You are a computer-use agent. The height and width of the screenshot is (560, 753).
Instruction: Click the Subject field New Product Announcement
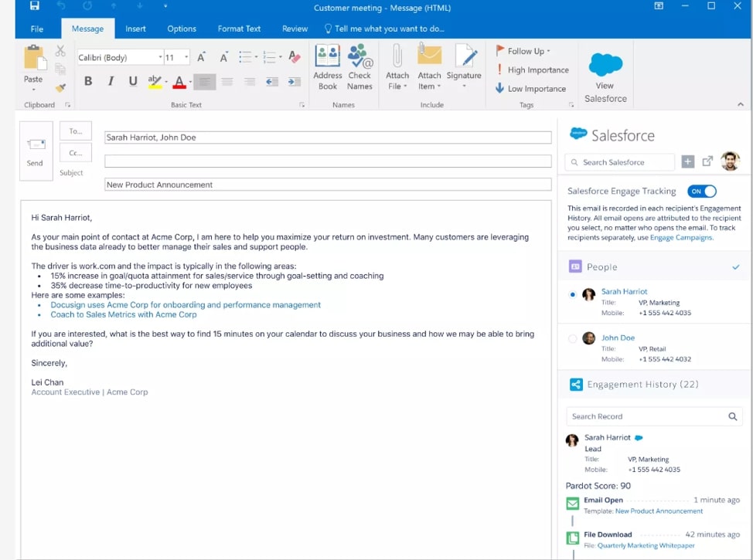tap(328, 185)
